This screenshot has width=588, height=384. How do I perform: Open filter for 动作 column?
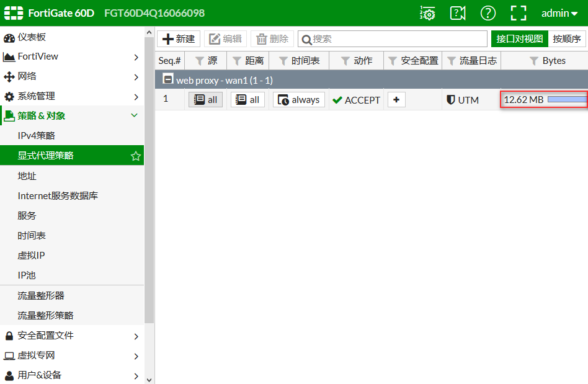(345, 61)
